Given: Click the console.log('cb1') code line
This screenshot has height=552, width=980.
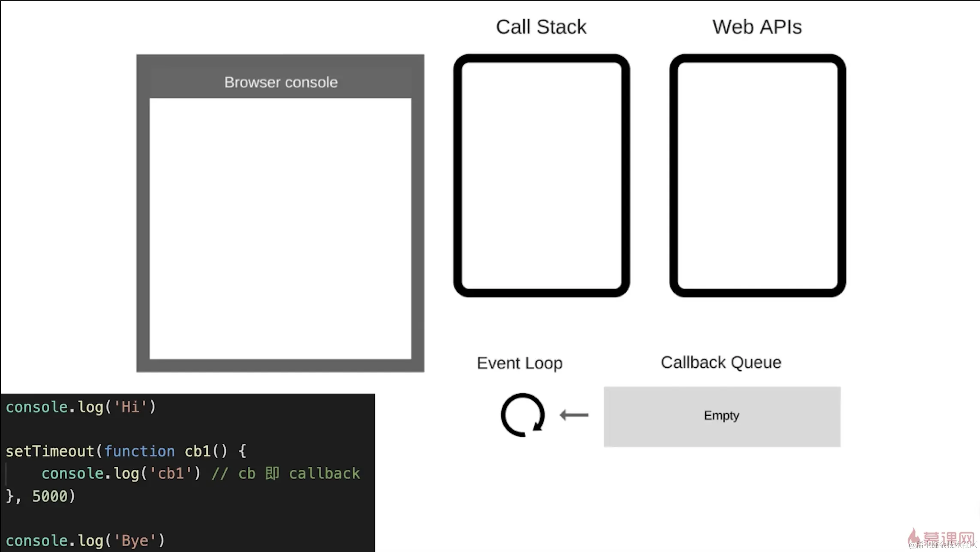Looking at the screenshot, I should pyautogui.click(x=120, y=474).
